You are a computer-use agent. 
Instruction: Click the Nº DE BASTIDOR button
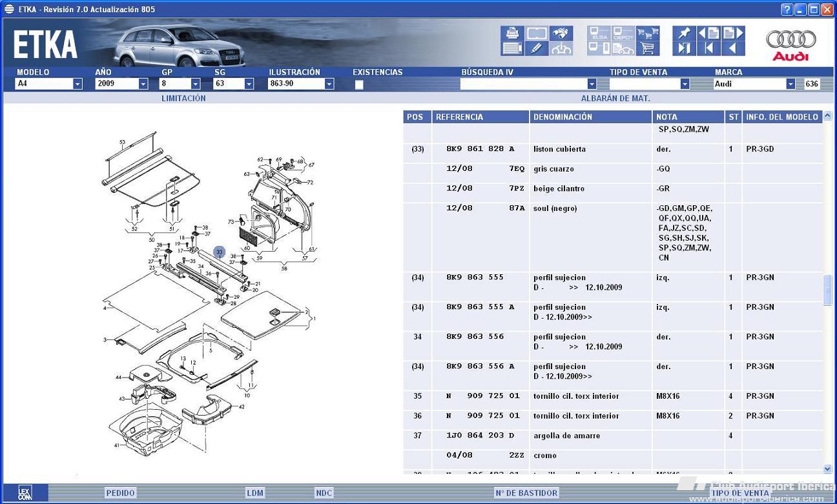tap(526, 493)
